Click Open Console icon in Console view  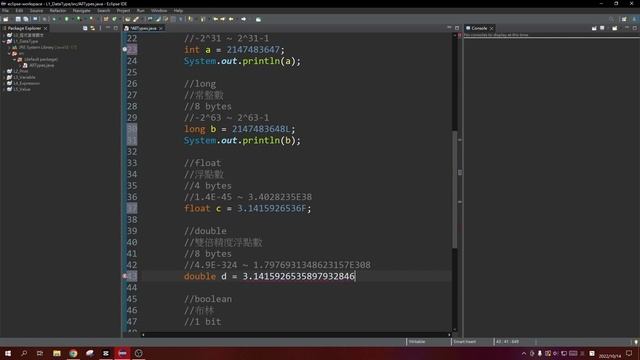[615, 28]
